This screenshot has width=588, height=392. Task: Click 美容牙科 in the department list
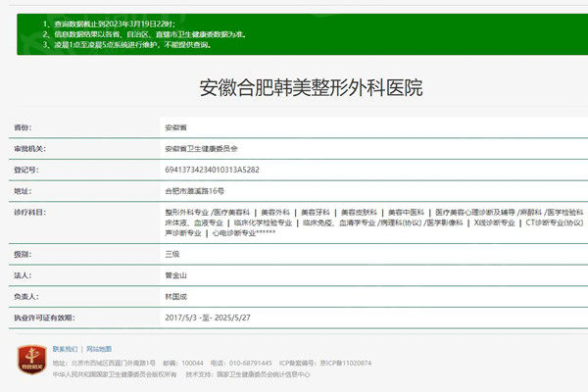[x=316, y=212]
